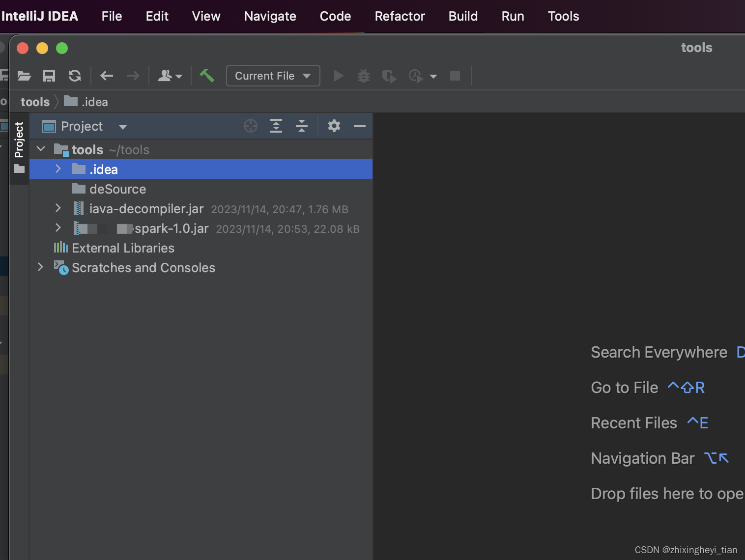The width and height of the screenshot is (745, 560).
Task: Open the Run menu
Action: point(513,16)
